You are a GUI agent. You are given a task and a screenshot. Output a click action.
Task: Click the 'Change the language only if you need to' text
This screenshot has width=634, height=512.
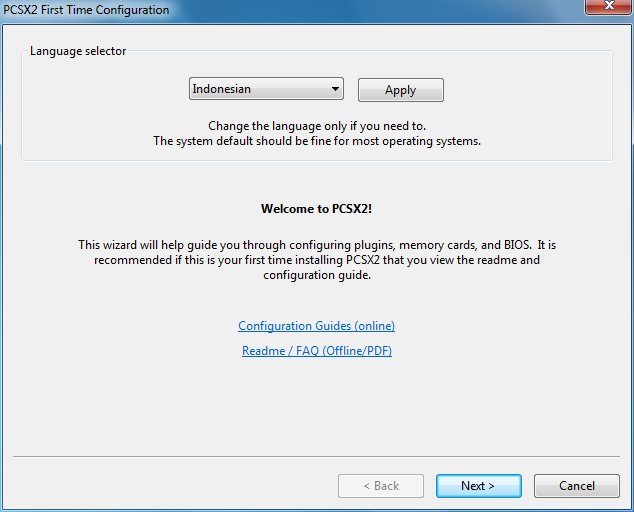(x=317, y=126)
